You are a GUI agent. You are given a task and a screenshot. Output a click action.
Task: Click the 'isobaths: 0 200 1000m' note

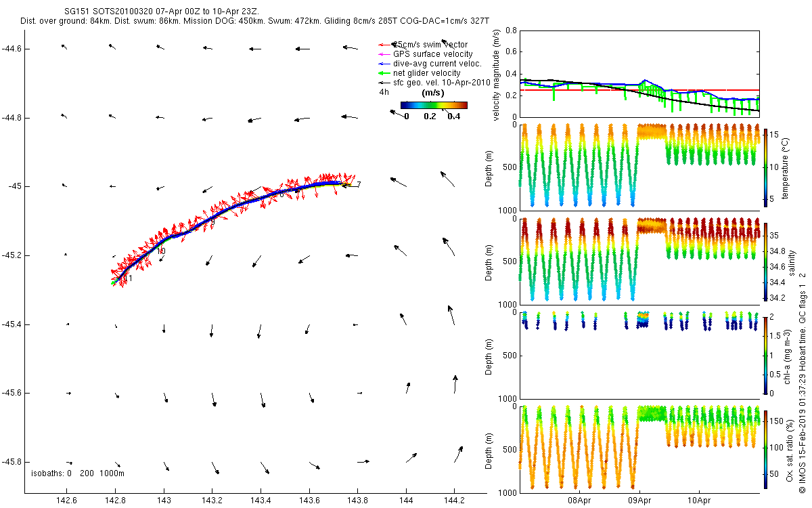pyautogui.click(x=78, y=472)
